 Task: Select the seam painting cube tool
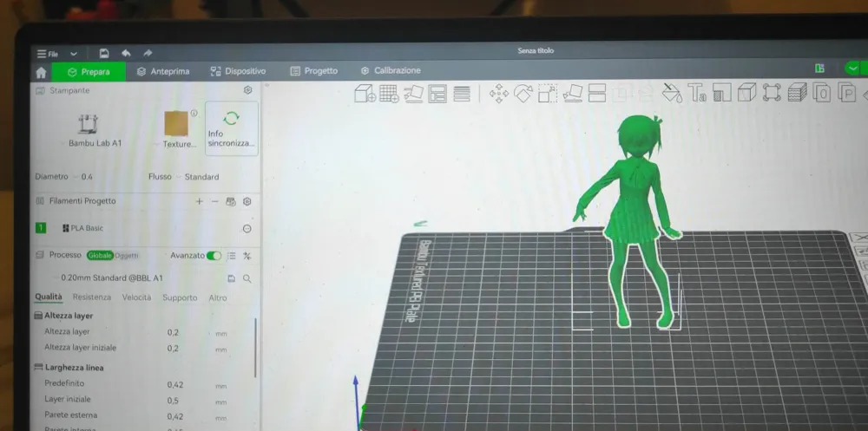click(746, 92)
